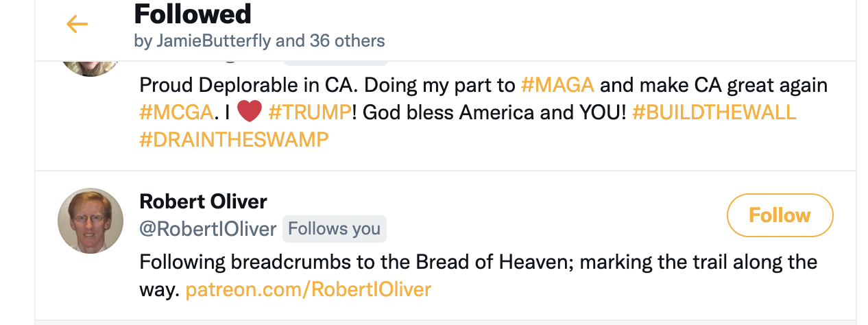
Task: Click the @RobertIOliver handle
Action: click(208, 229)
